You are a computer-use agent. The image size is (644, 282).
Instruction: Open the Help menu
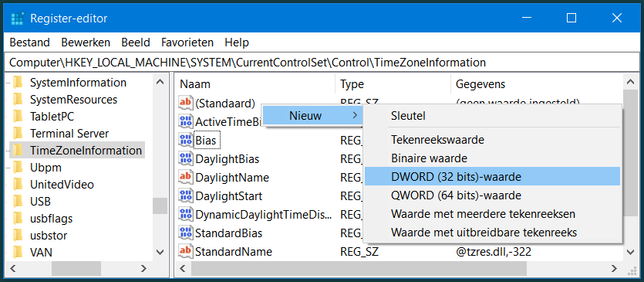[237, 42]
